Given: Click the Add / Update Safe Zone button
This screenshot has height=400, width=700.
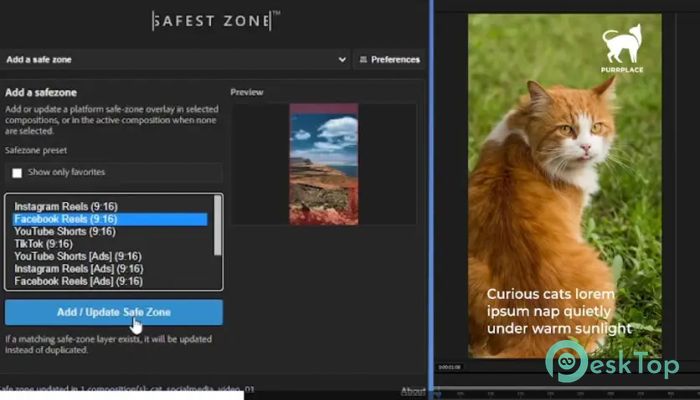Looking at the screenshot, I should click(x=114, y=312).
